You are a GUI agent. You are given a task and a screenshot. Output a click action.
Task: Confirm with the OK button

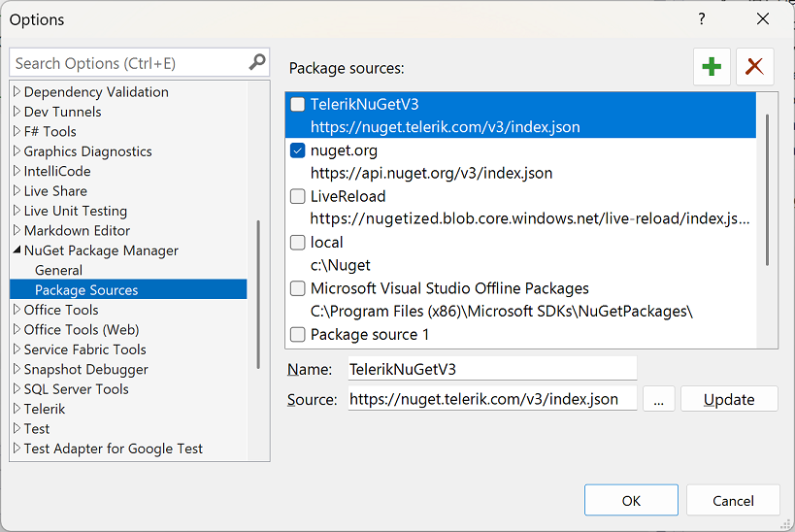631,500
